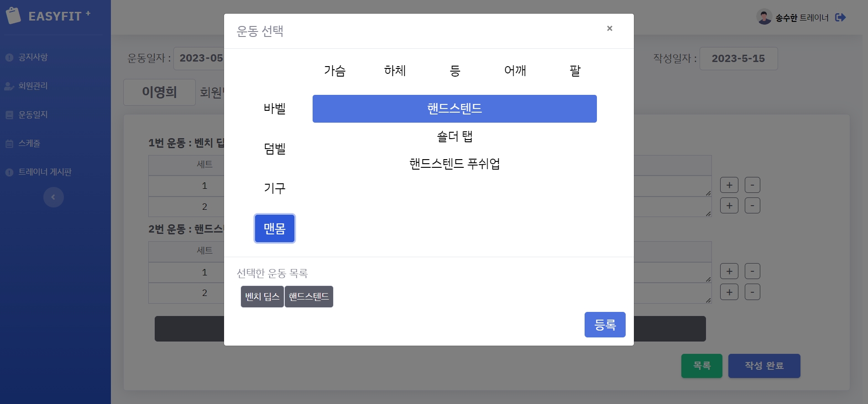Image resolution: width=868 pixels, height=404 pixels.
Task: Open 운동일지 in the sidebar
Action: [33, 114]
